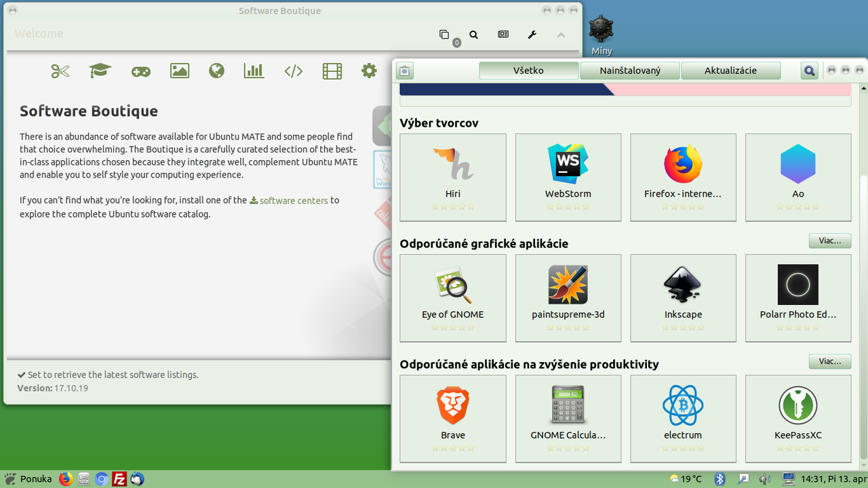
Task: Launch Firefox from the bottom panel
Action: point(66,479)
